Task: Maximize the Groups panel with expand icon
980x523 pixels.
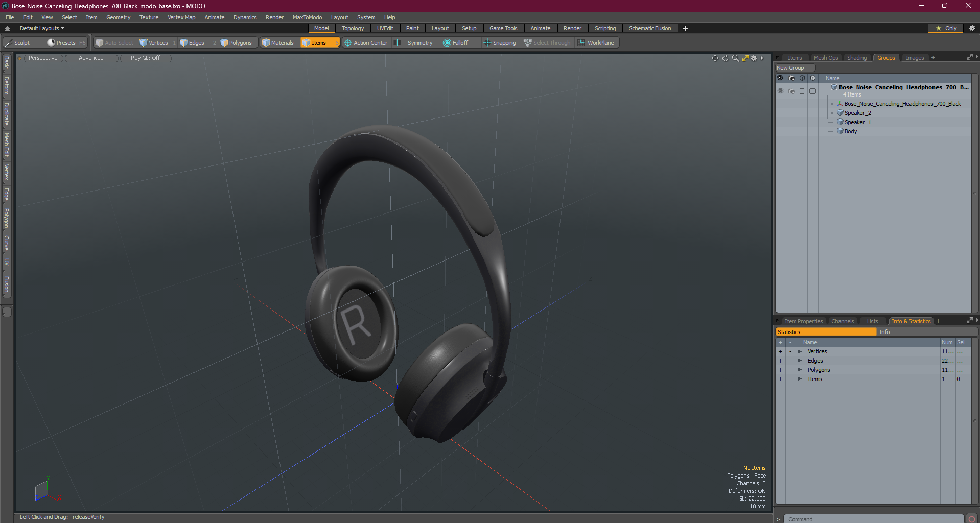Action: (x=969, y=57)
